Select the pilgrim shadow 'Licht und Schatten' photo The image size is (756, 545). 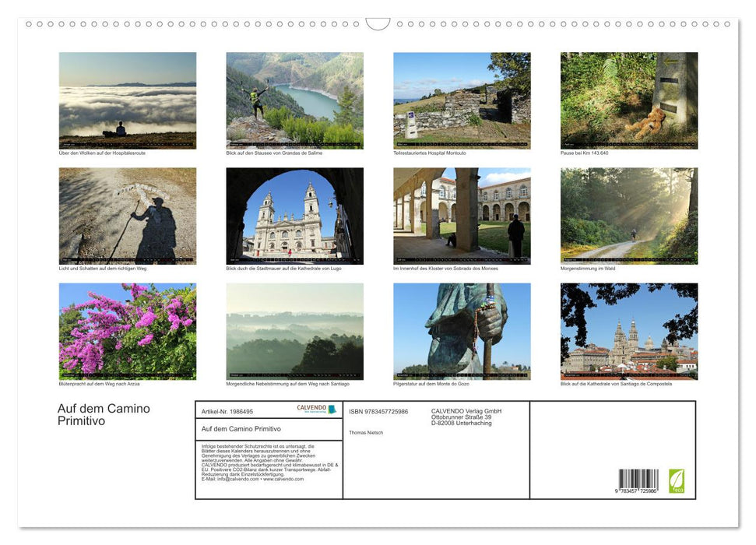pos(128,216)
